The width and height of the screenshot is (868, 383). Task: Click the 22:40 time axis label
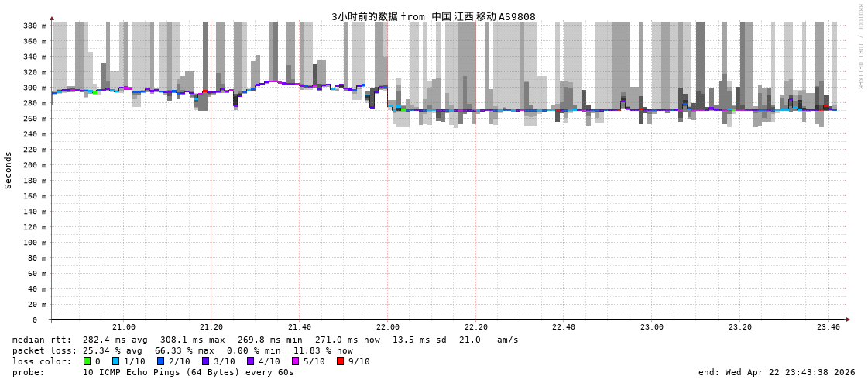point(564,327)
